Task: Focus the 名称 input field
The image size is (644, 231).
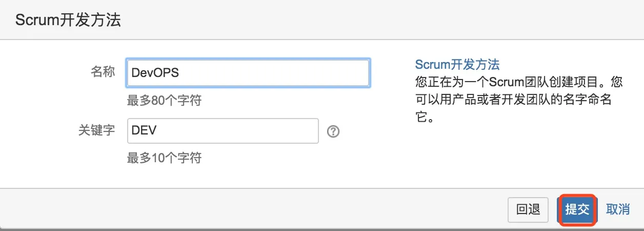Action: pyautogui.click(x=248, y=73)
